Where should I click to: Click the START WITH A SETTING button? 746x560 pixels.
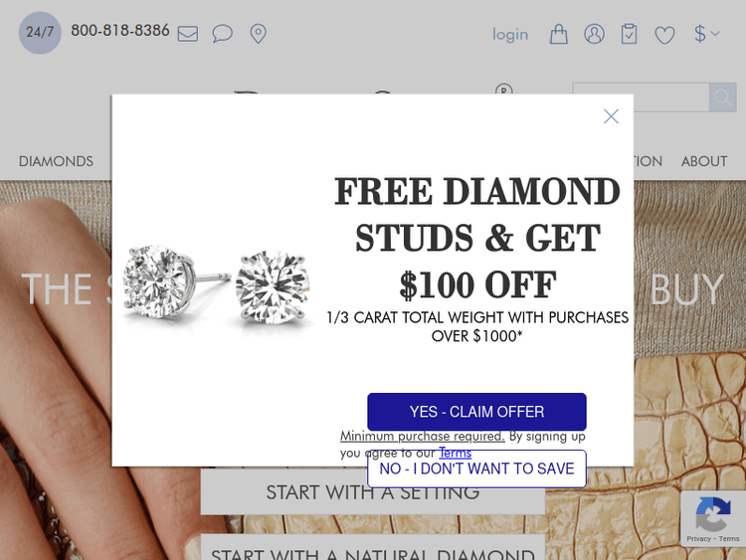pos(373,491)
